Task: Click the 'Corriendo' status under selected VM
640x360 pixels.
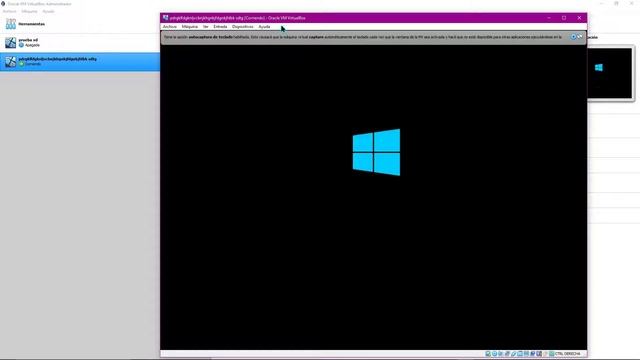Action: tap(33, 64)
